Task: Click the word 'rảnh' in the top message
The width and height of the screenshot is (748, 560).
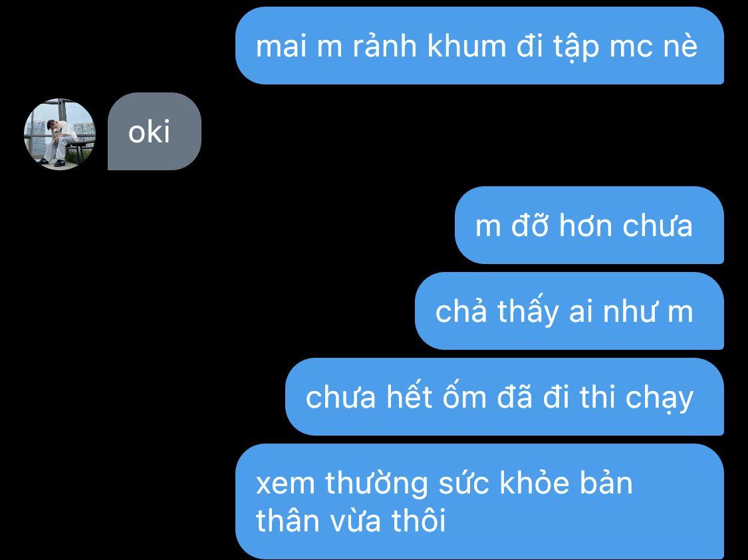Action: [384, 47]
